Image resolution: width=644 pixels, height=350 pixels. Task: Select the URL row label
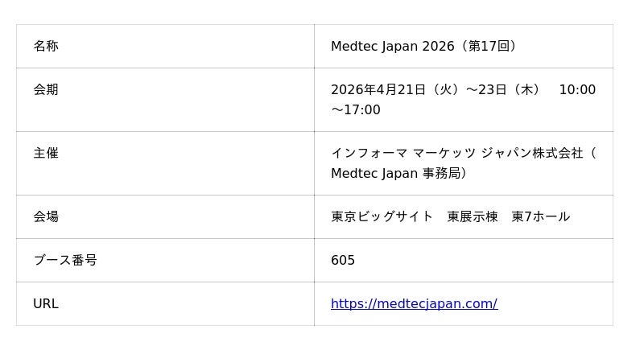(x=46, y=304)
